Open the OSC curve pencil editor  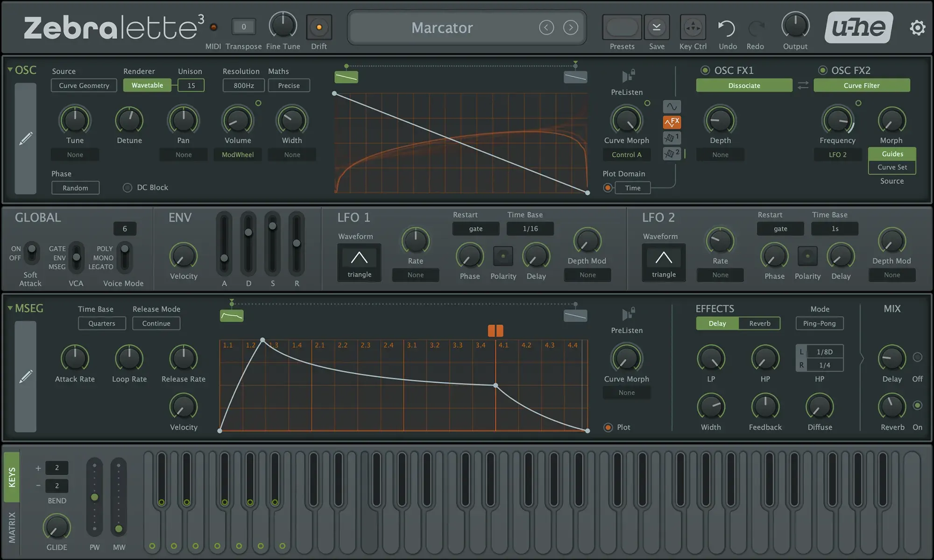pyautogui.click(x=26, y=139)
